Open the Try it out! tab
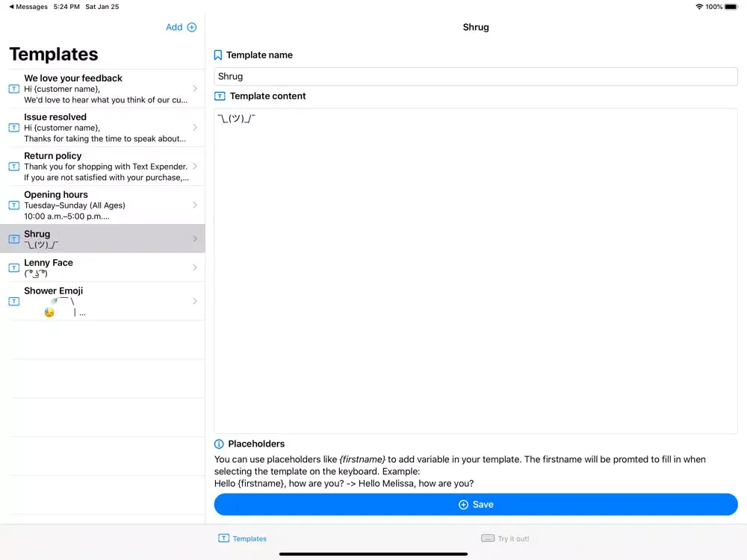 pyautogui.click(x=505, y=538)
